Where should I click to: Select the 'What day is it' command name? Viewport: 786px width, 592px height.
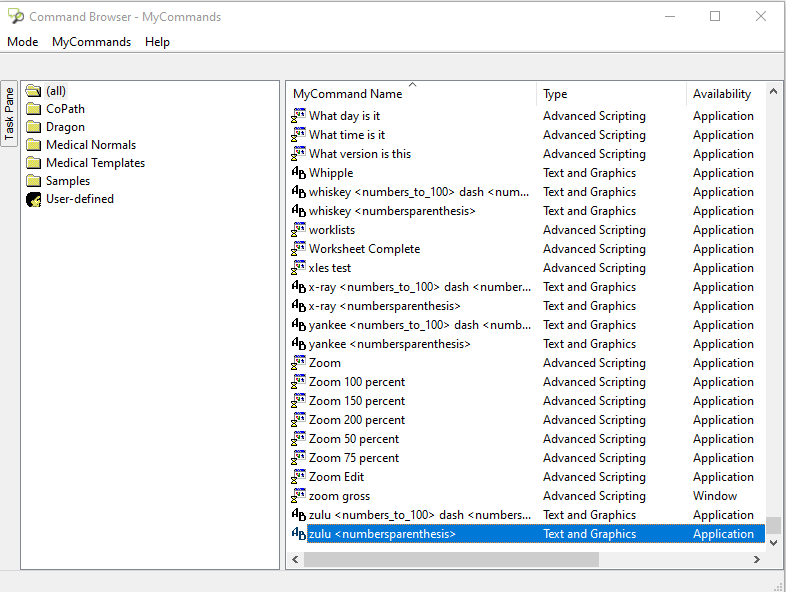pyautogui.click(x=344, y=116)
